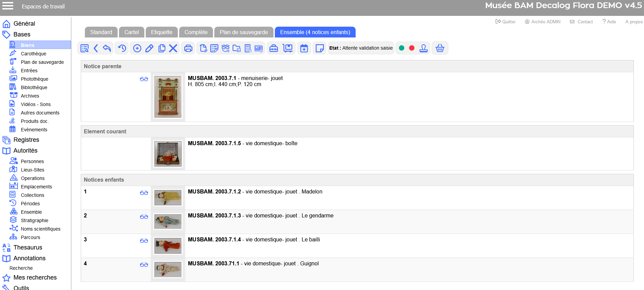Viewport: 644px width, 290px height.
Task: Expand the Général section in sidebar
Action: (x=24, y=24)
